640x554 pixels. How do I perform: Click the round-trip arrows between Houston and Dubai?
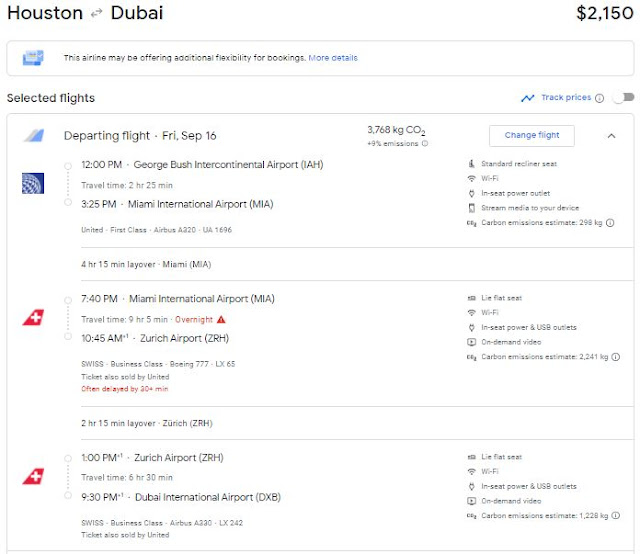(x=97, y=14)
